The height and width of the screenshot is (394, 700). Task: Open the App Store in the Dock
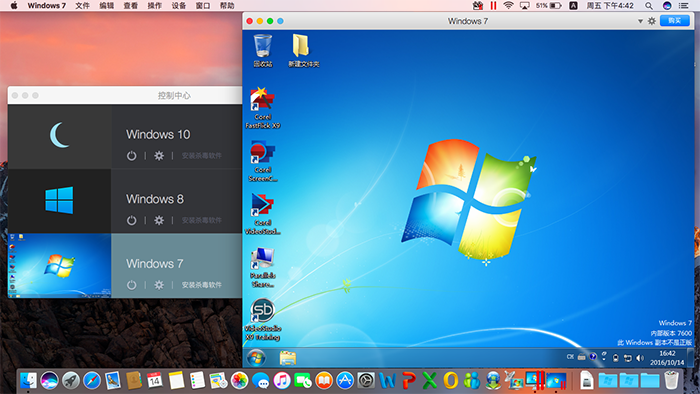pos(345,380)
